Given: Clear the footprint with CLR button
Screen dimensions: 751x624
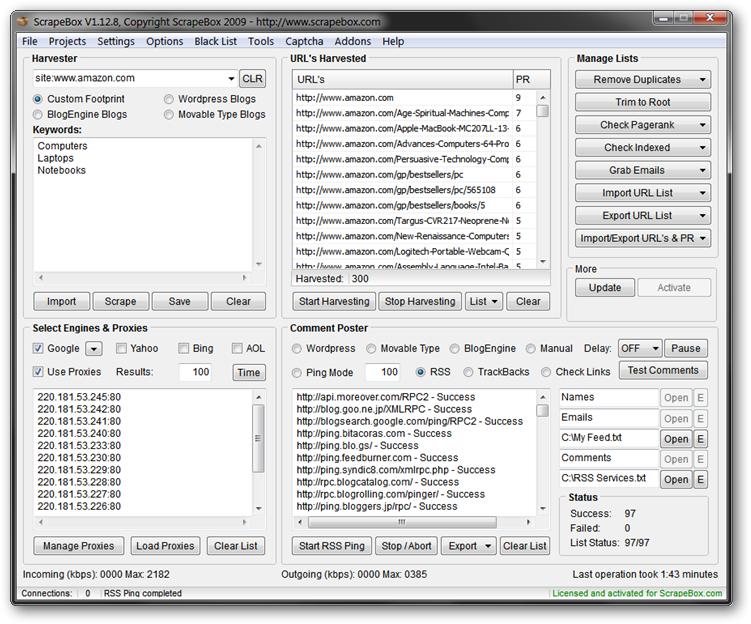Looking at the screenshot, I should (x=252, y=78).
